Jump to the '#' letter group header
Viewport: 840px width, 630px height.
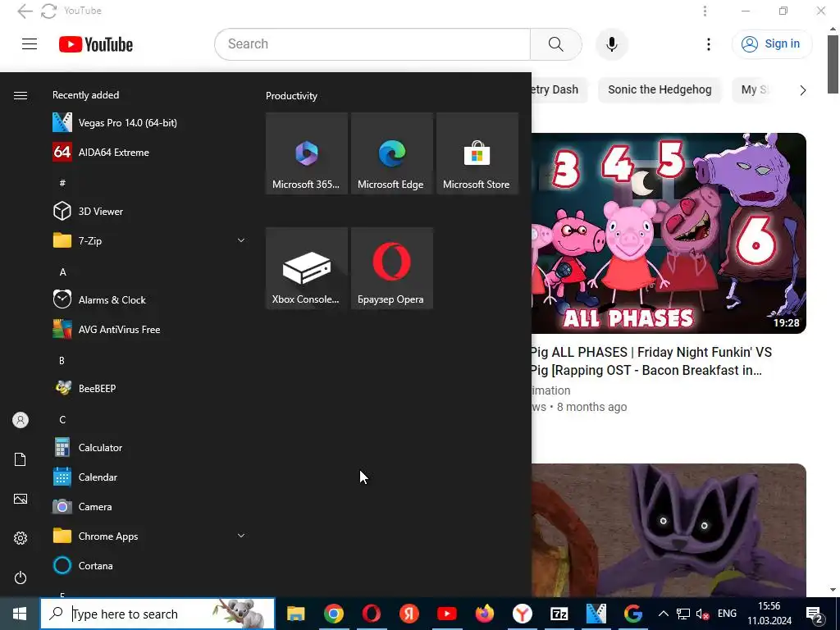coord(62,183)
